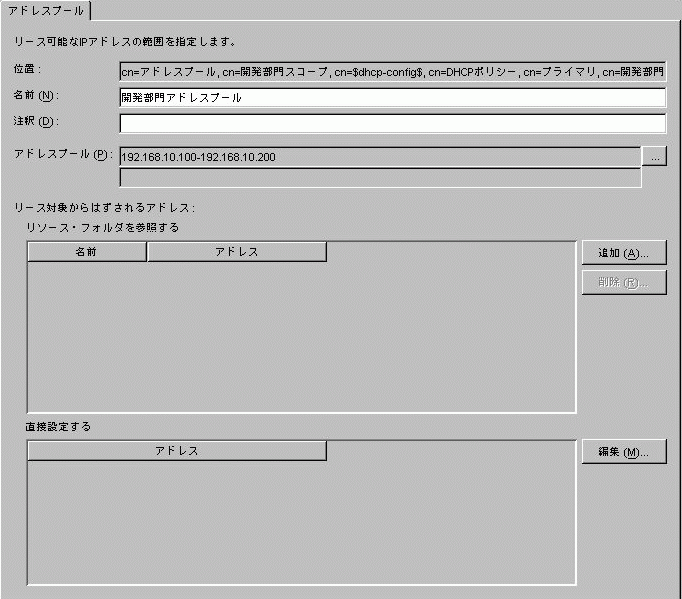Click the アドレス header in the 直接設定する list
The width and height of the screenshot is (682, 599).
[x=177, y=451]
